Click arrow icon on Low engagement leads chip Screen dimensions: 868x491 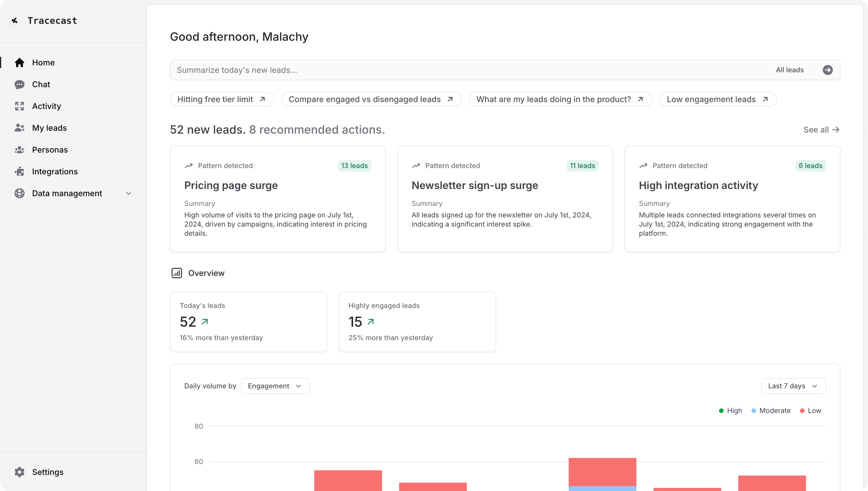click(x=765, y=99)
